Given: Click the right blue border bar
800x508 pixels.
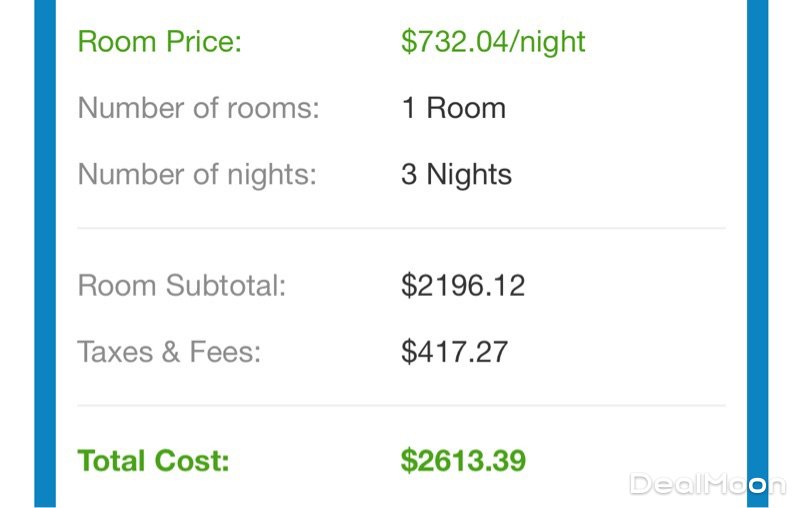Looking at the screenshot, I should [x=757, y=250].
